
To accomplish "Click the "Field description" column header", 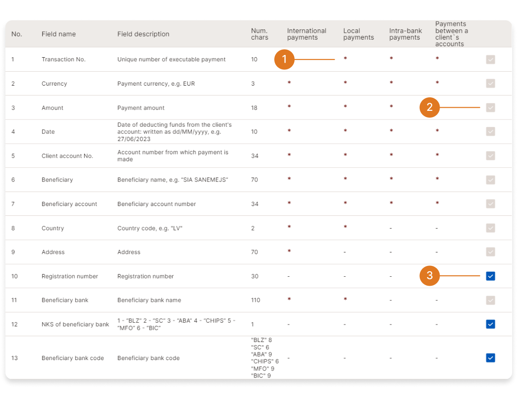I will [143, 34].
